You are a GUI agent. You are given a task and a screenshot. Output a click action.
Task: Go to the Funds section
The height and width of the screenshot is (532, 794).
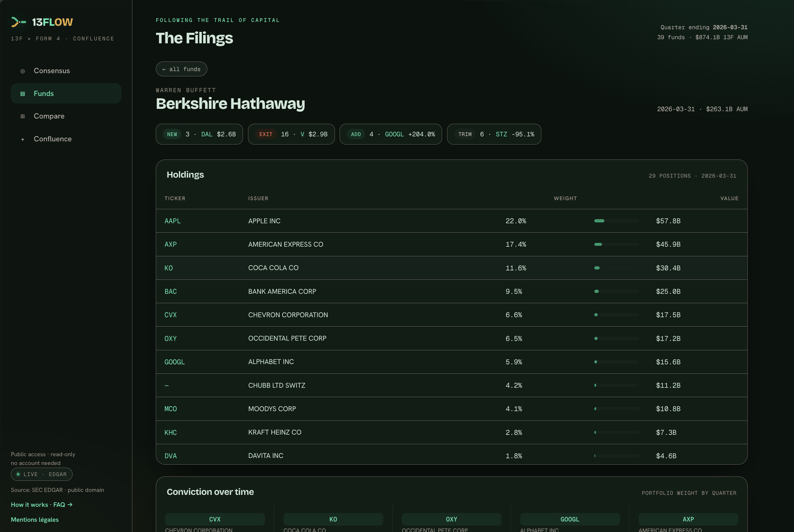(x=66, y=93)
